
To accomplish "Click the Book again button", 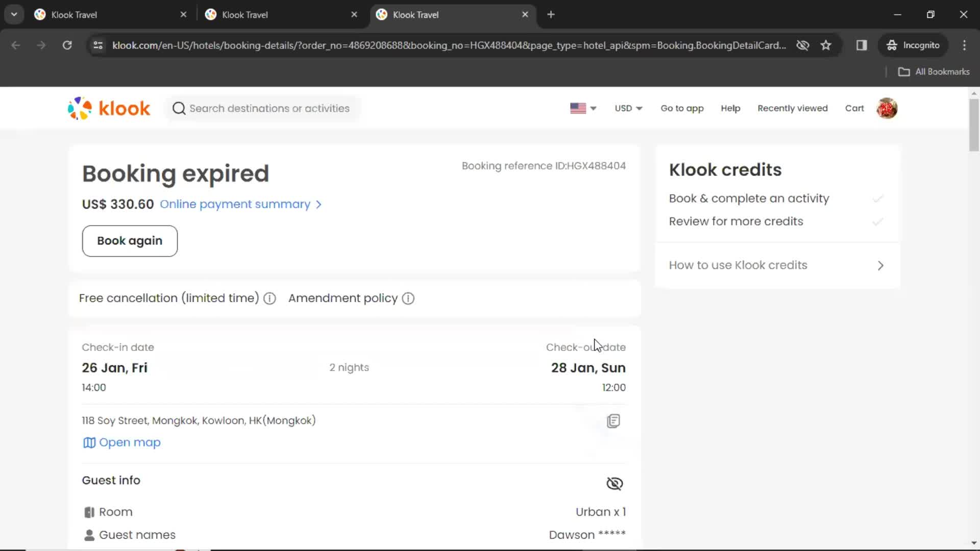I will [x=130, y=240].
